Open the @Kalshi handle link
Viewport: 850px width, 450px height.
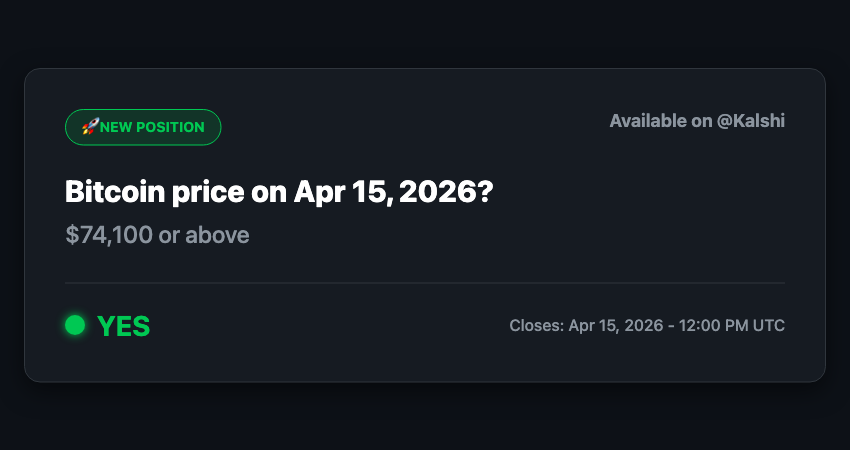point(751,121)
